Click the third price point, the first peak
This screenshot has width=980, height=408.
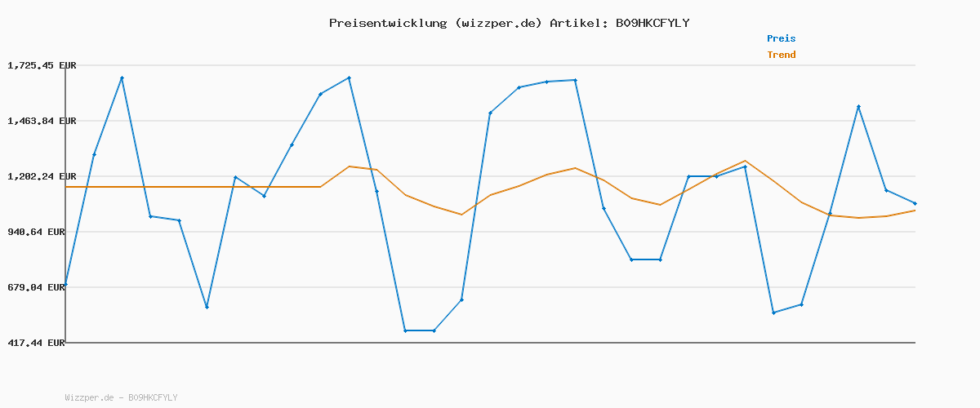click(x=122, y=78)
